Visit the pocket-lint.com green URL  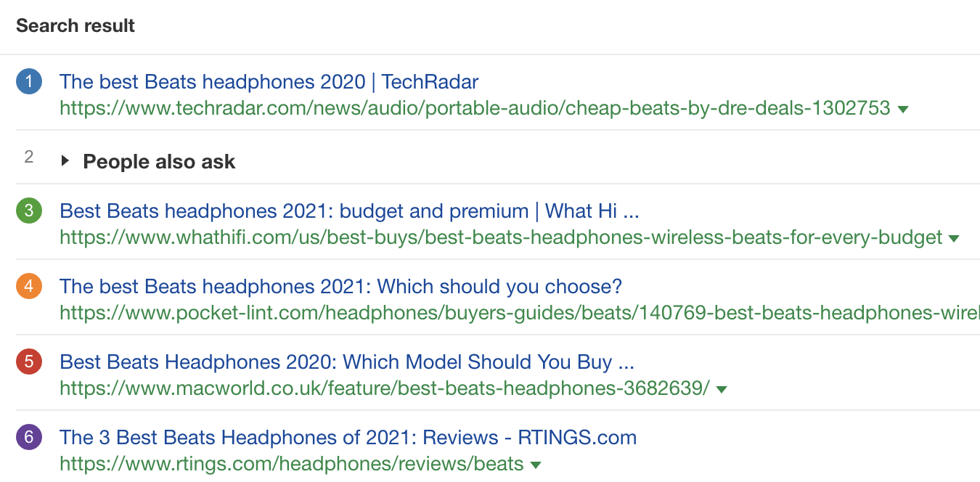518,314
